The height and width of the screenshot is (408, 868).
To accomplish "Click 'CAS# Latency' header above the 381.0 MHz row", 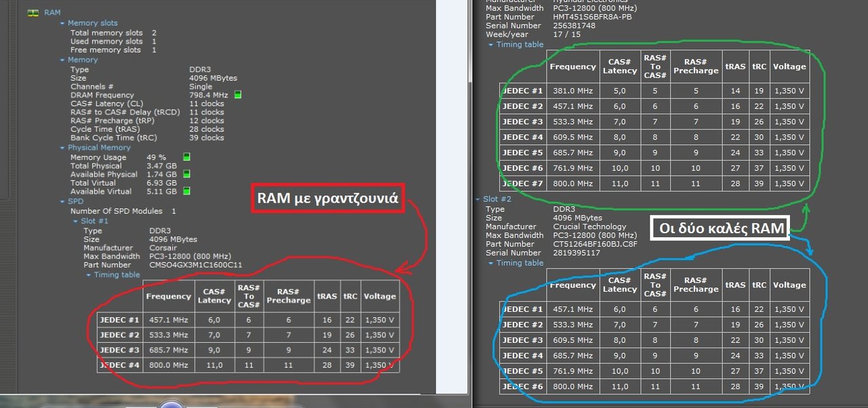I will point(620,66).
